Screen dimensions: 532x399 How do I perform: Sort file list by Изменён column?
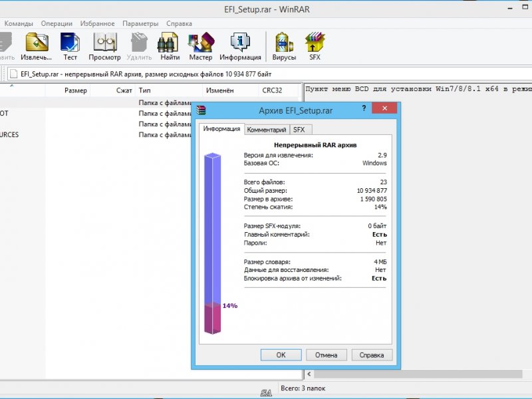point(230,90)
